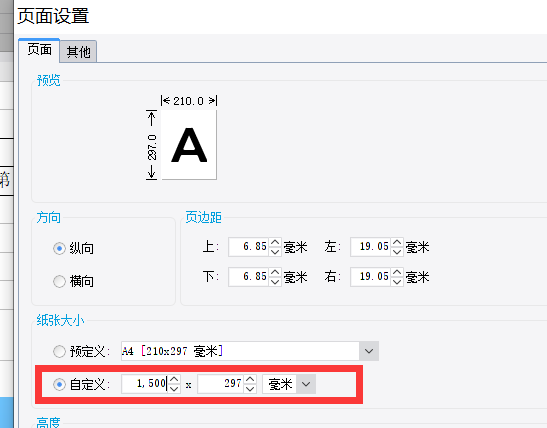Click the bottom margin 6.85 field
This screenshot has height=428, width=547.
(x=248, y=277)
